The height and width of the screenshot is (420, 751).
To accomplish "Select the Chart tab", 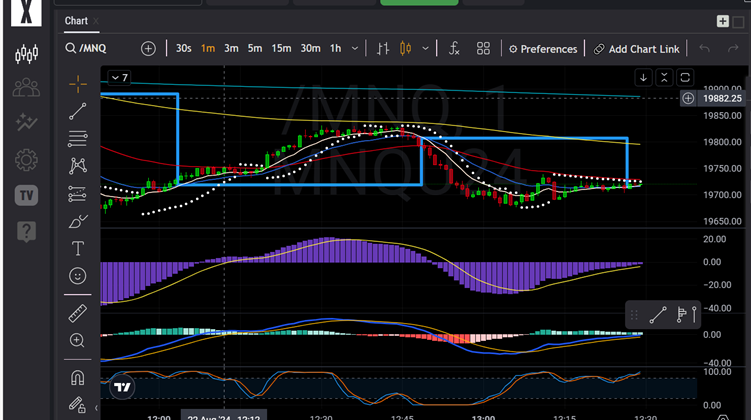I will tap(76, 21).
